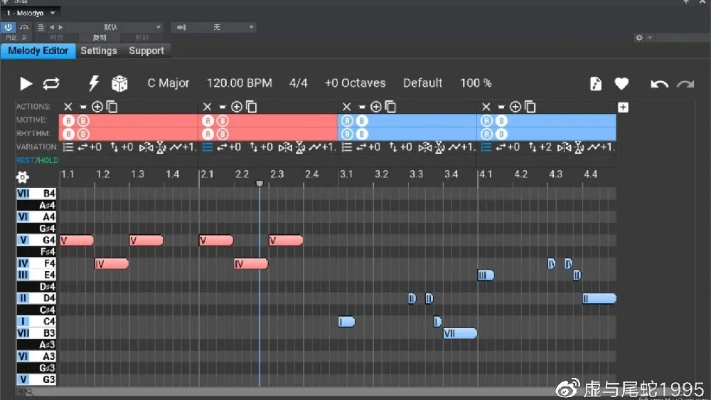Click the dice randomize icon
This screenshot has width=711, height=400.
(119, 84)
